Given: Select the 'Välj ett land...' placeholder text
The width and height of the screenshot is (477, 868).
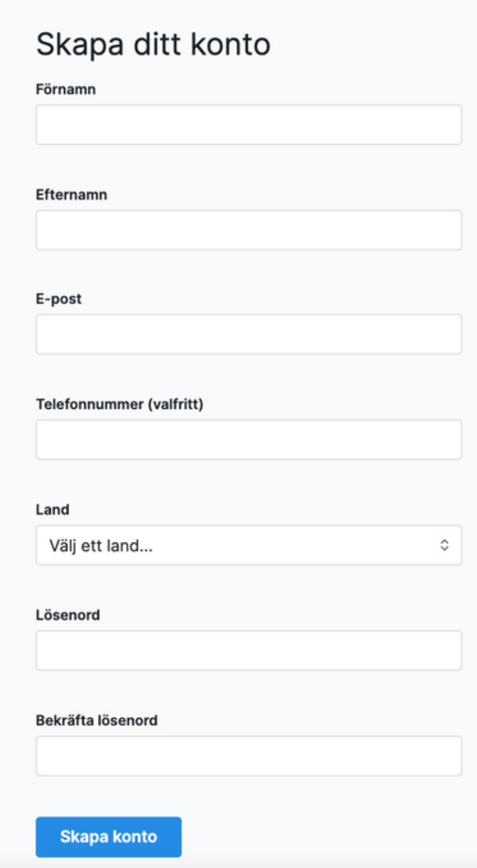Looking at the screenshot, I should (x=101, y=545).
